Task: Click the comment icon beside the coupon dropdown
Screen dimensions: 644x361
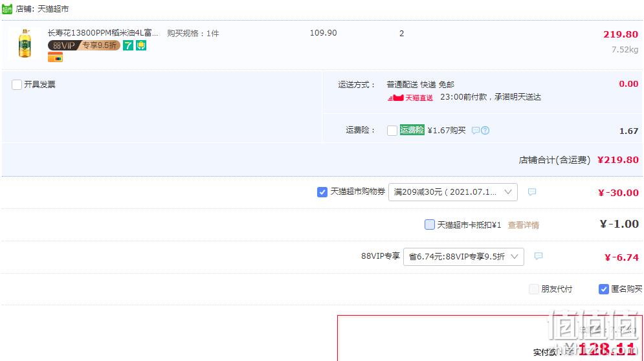Action: [532, 191]
